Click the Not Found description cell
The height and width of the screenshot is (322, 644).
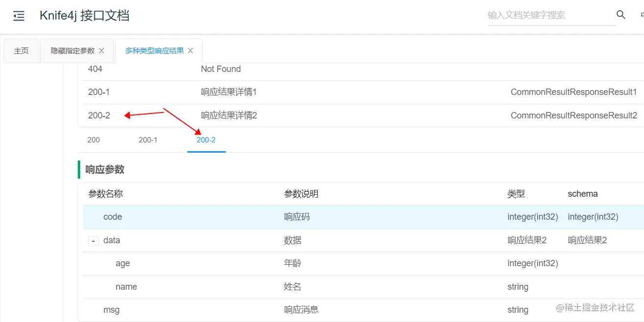click(221, 69)
